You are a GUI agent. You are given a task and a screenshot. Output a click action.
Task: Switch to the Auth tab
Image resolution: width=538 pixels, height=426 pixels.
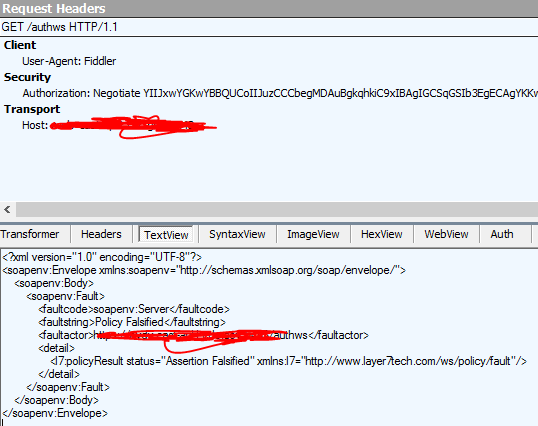tap(502, 234)
